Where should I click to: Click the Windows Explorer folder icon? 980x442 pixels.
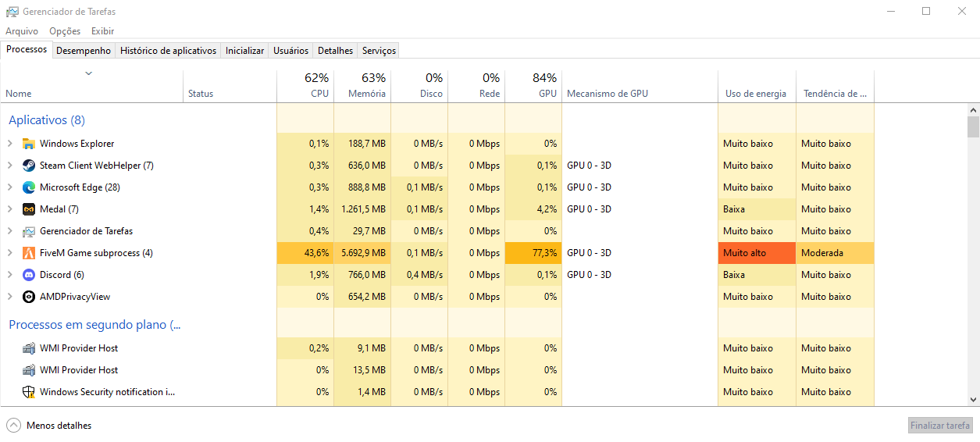tap(29, 144)
